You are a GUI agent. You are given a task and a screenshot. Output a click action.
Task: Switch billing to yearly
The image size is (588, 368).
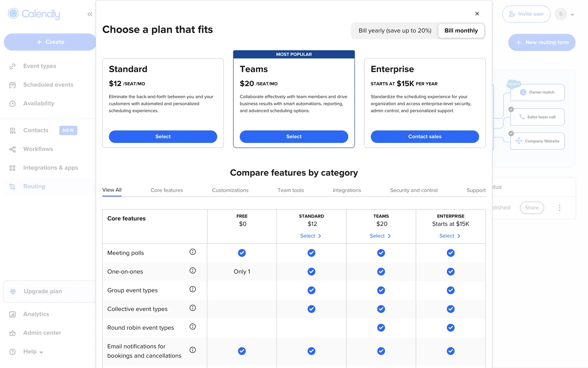coord(395,31)
